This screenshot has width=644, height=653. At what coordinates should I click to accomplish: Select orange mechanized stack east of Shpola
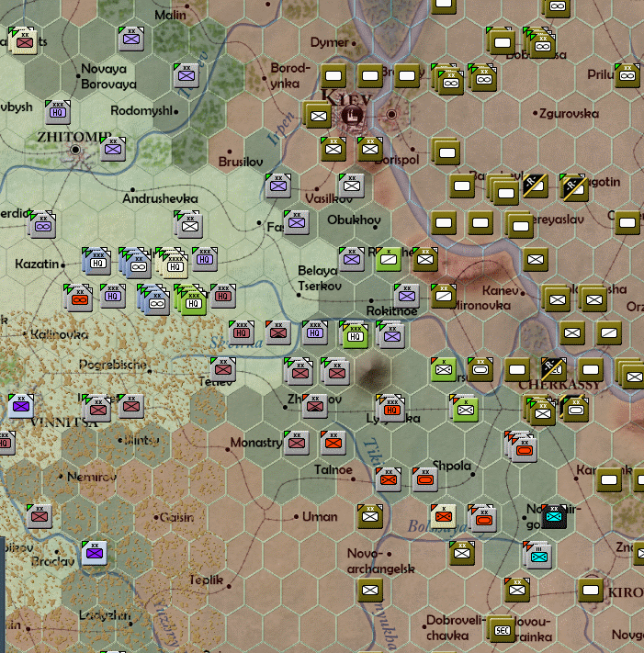[525, 450]
